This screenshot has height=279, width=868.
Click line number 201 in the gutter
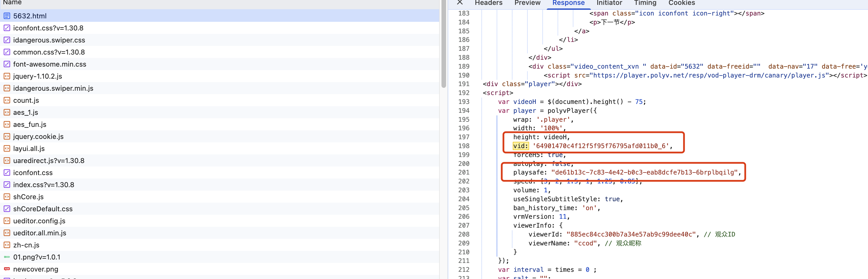(x=464, y=172)
